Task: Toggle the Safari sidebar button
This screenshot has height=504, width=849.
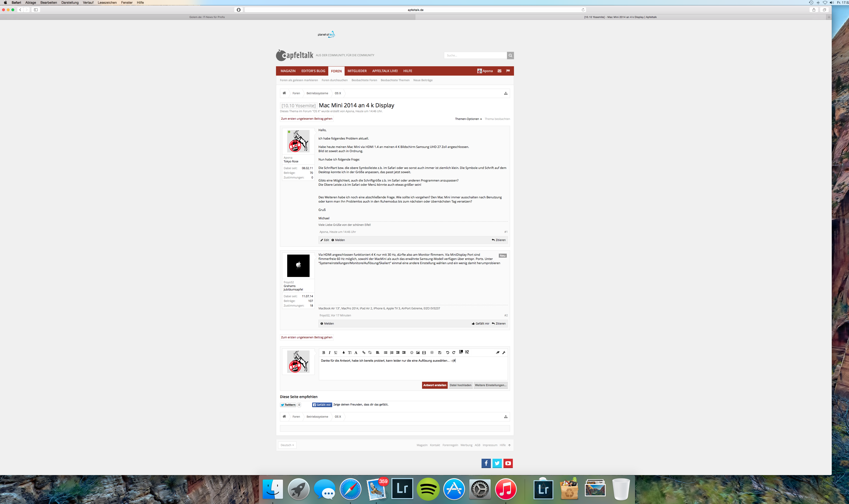Action: point(36,10)
